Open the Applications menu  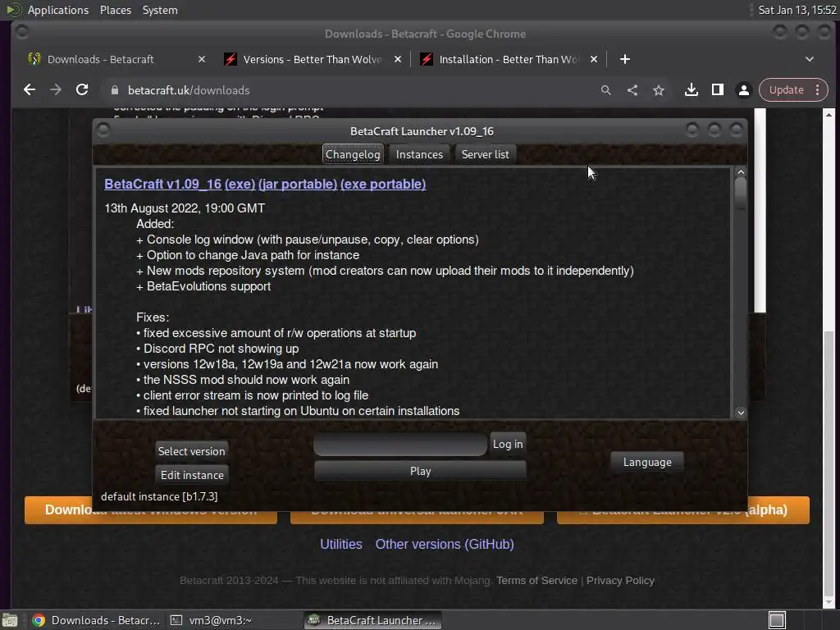click(x=58, y=10)
